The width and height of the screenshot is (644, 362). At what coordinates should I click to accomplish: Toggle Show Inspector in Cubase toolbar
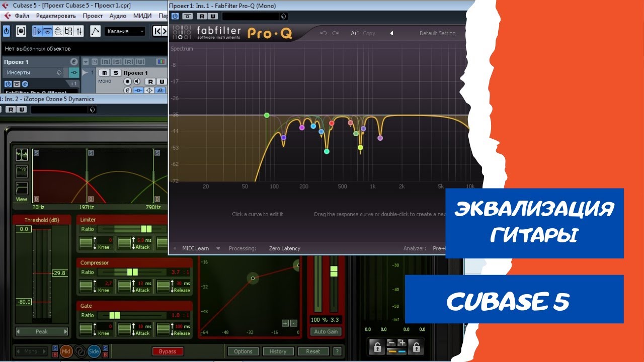coord(37,31)
